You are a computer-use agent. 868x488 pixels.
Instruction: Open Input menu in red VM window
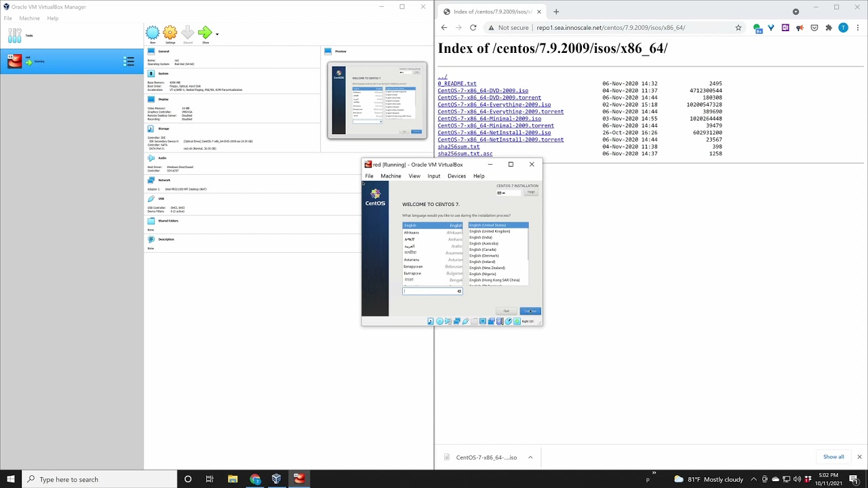(434, 176)
